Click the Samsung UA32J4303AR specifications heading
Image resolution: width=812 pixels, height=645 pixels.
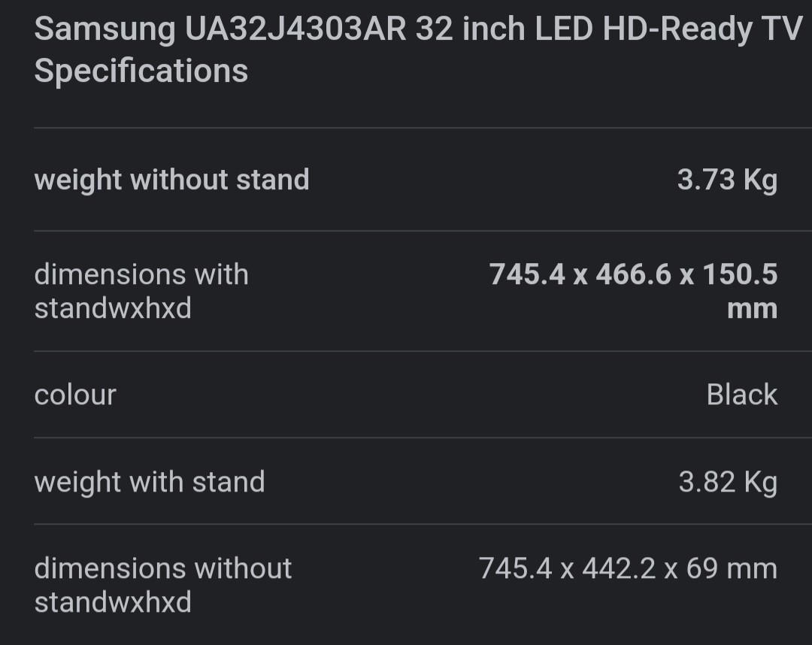point(418,50)
